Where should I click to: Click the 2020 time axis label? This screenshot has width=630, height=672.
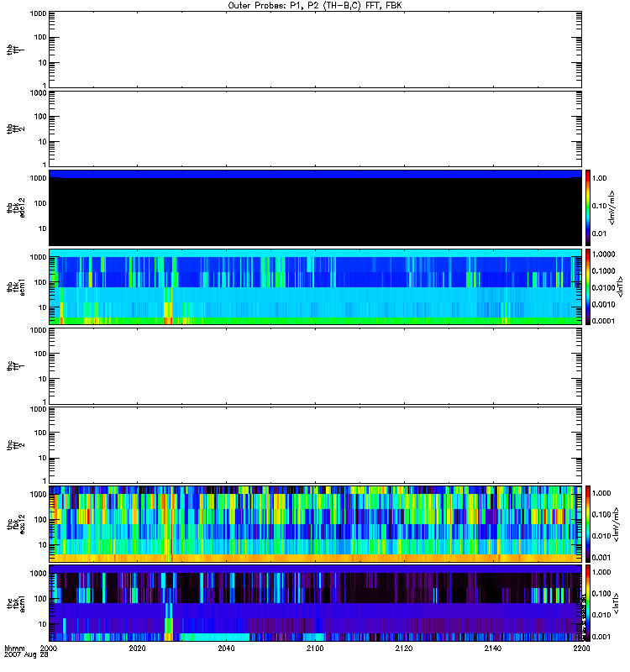(x=138, y=649)
